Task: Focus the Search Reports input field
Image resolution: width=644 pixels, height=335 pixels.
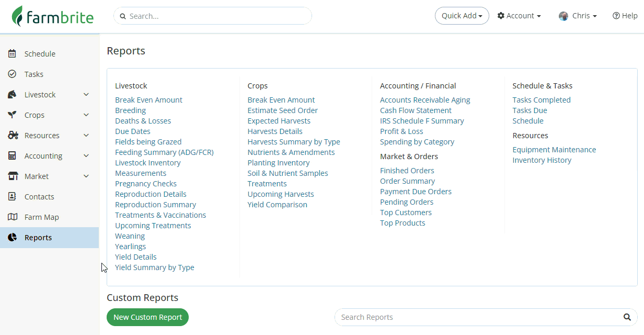Action: point(478,317)
